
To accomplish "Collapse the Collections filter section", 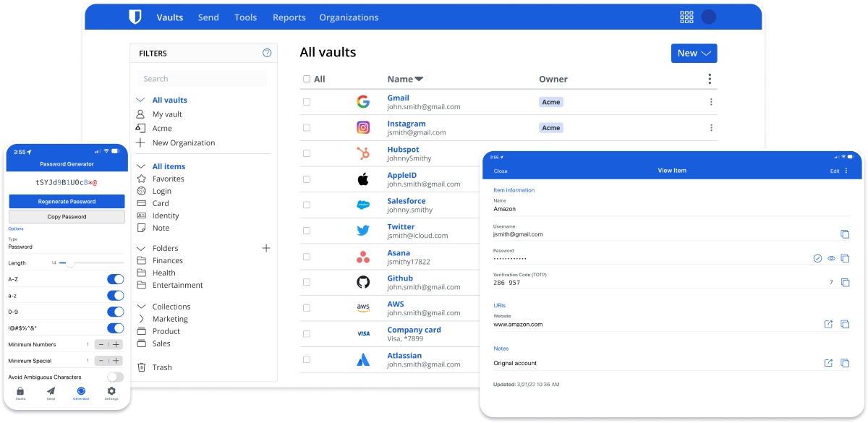I will coord(140,307).
